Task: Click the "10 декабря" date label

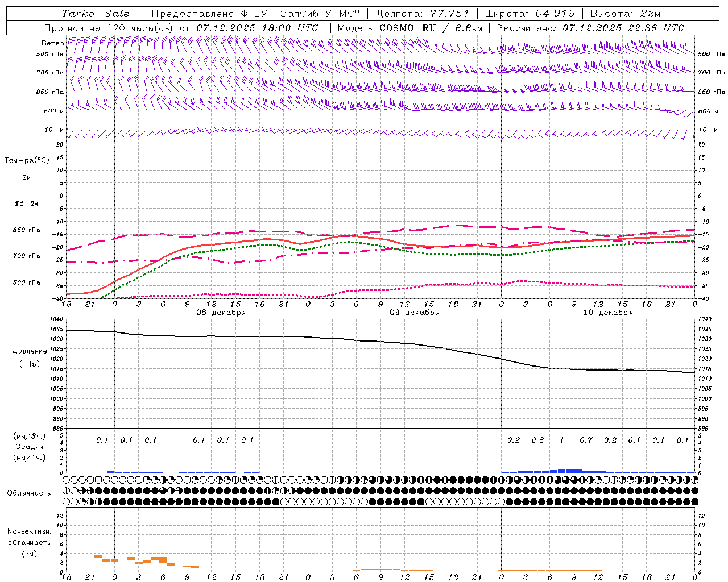Action: (608, 313)
